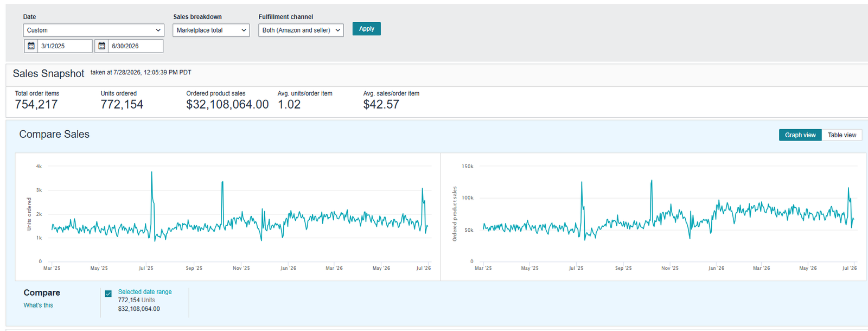The image size is (868, 331).
Task: Click the July 2025 peak on units chart
Action: tap(151, 173)
